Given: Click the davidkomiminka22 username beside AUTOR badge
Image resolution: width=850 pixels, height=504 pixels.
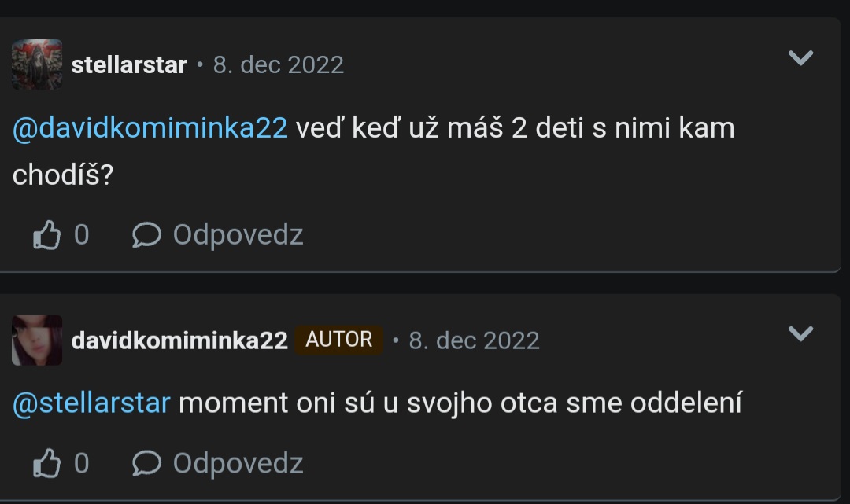Looking at the screenshot, I should coord(179,340).
